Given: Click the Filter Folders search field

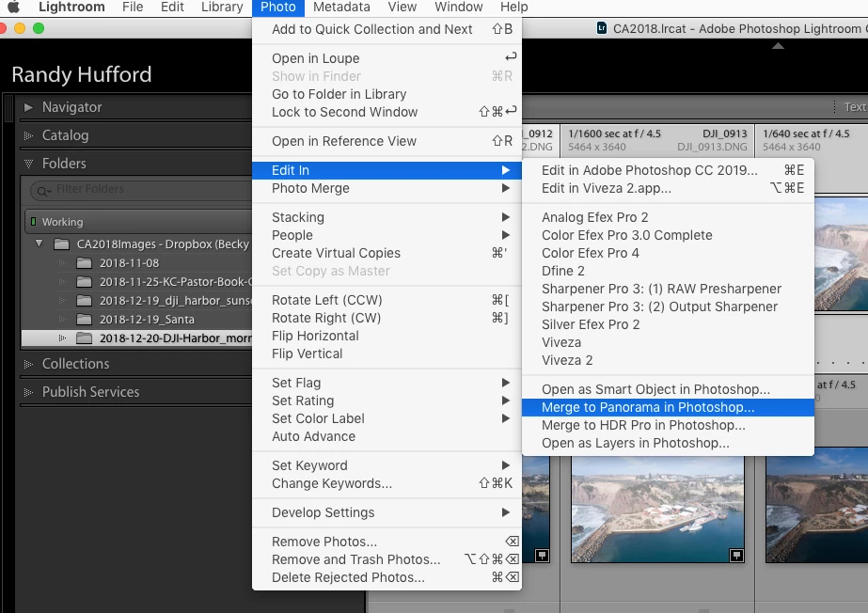Looking at the screenshot, I should click(x=141, y=190).
